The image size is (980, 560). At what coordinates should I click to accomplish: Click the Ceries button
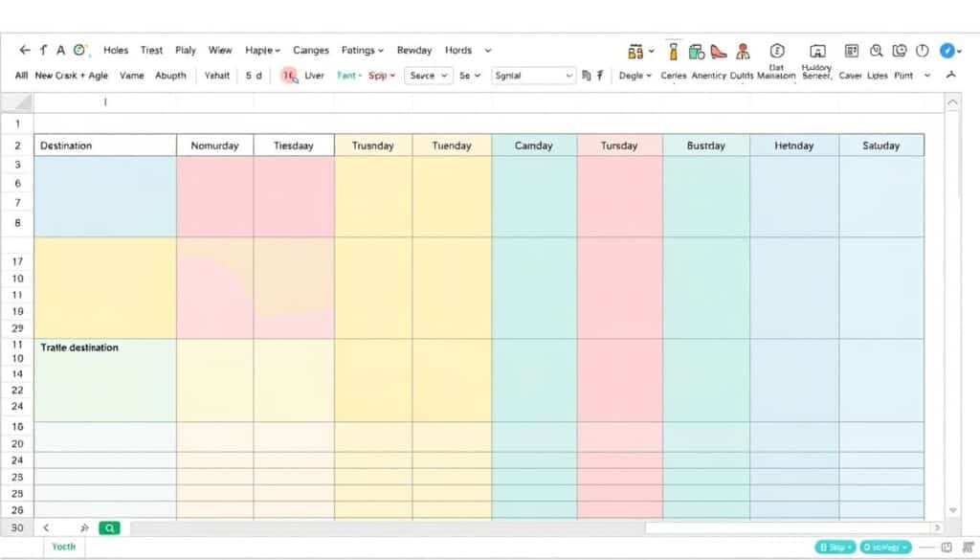tap(674, 76)
